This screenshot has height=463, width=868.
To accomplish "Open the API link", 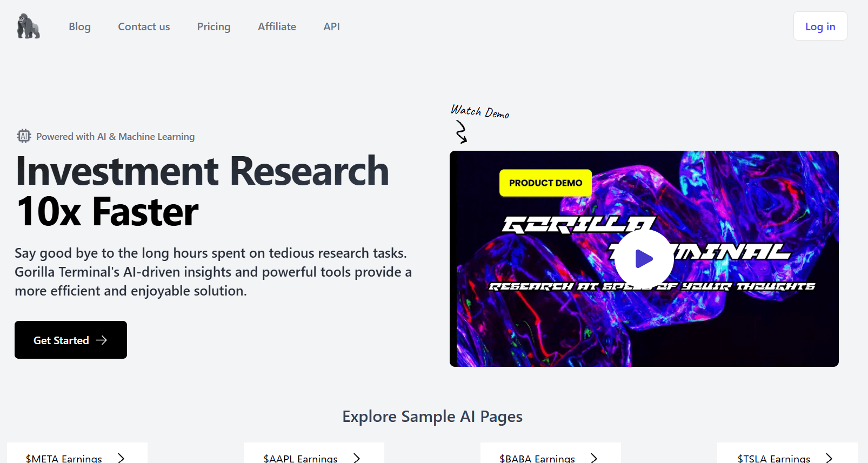I will (x=331, y=26).
